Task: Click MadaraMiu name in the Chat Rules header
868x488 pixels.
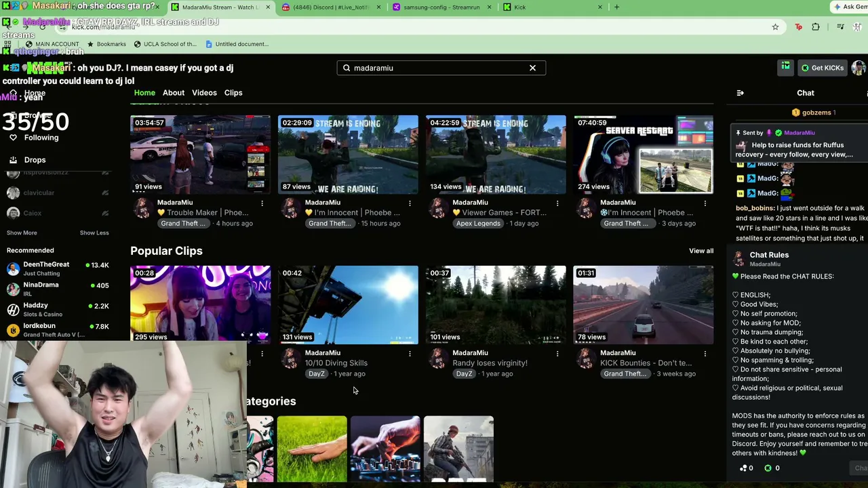Action: pyautogui.click(x=765, y=264)
